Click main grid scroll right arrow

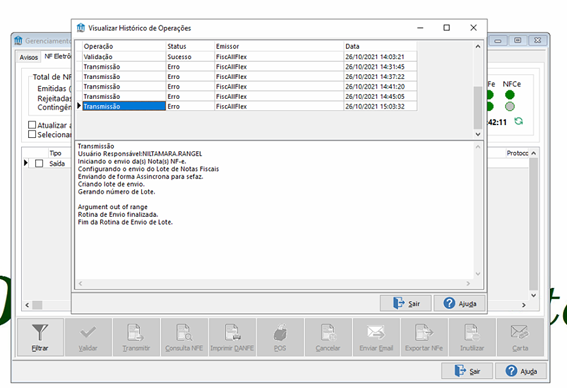(x=524, y=305)
